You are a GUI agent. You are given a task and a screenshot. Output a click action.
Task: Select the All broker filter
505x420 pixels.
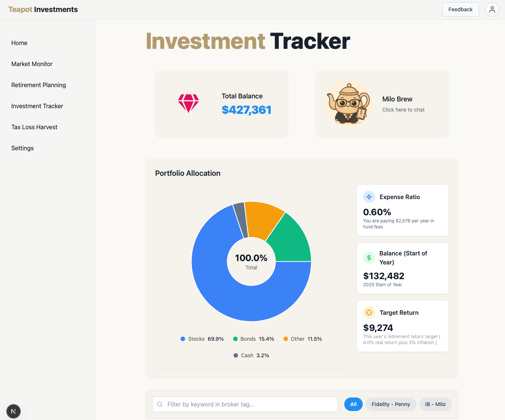pos(353,404)
